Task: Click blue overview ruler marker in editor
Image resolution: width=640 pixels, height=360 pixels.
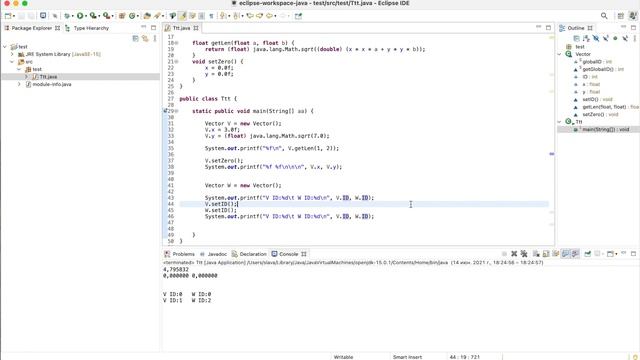Action: click(x=552, y=154)
